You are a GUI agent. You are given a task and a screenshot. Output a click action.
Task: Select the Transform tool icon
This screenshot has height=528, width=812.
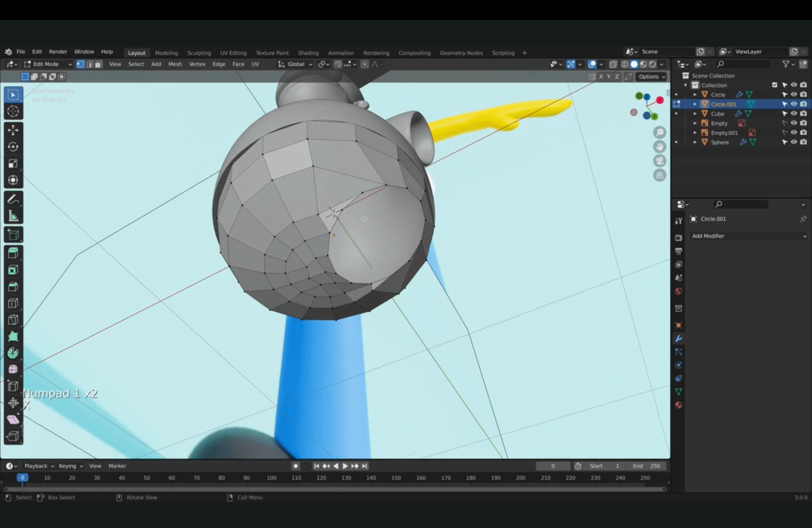(x=13, y=180)
